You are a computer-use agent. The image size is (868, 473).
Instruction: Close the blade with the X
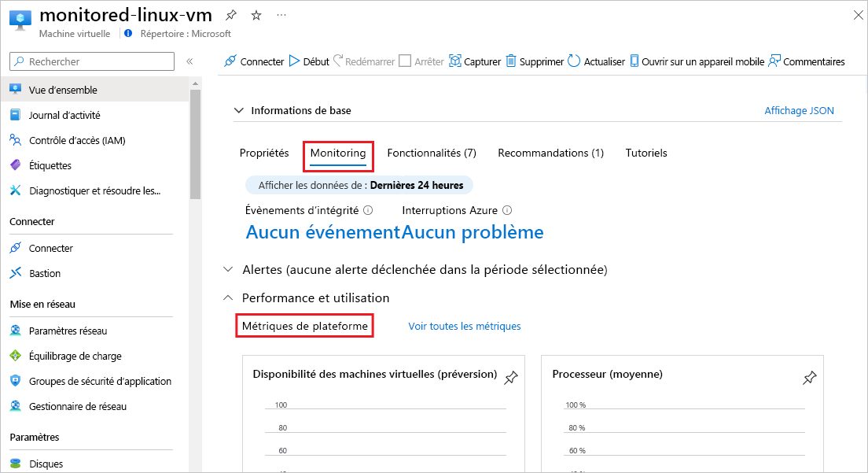[858, 16]
